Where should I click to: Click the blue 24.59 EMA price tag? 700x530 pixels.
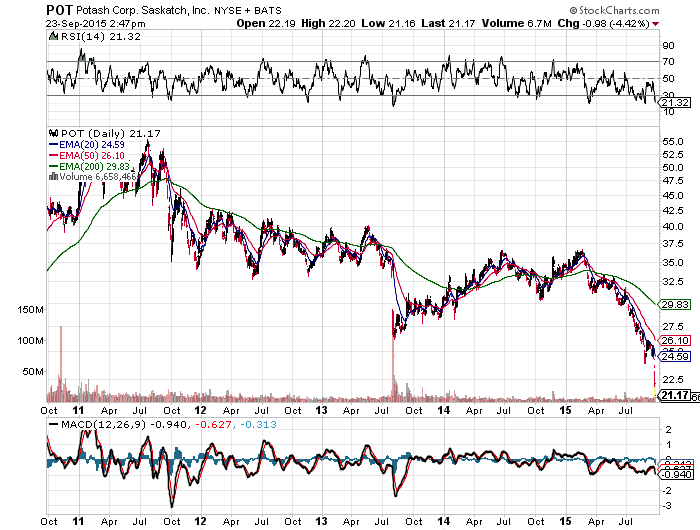coord(675,356)
